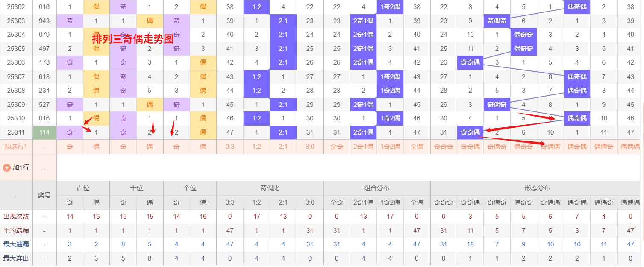The height and width of the screenshot is (267, 644).
Task: Click the 预选行1 row label
Action: click(16, 147)
